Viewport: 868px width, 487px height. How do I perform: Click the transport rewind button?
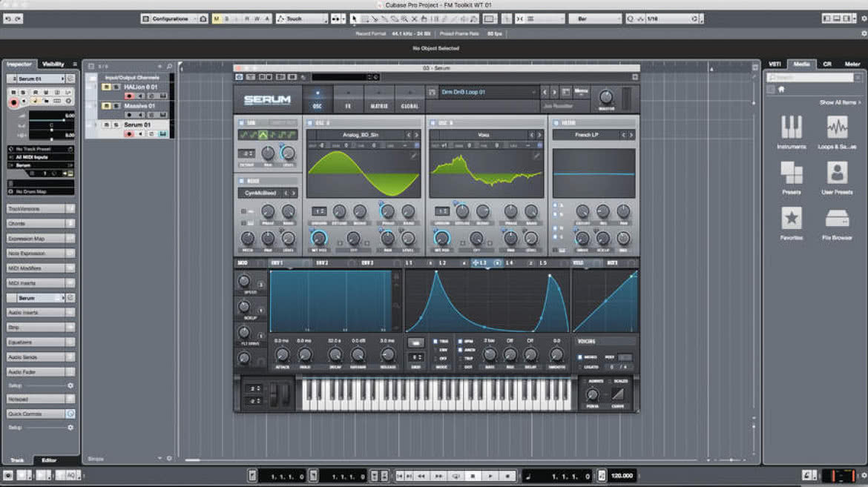(421, 476)
